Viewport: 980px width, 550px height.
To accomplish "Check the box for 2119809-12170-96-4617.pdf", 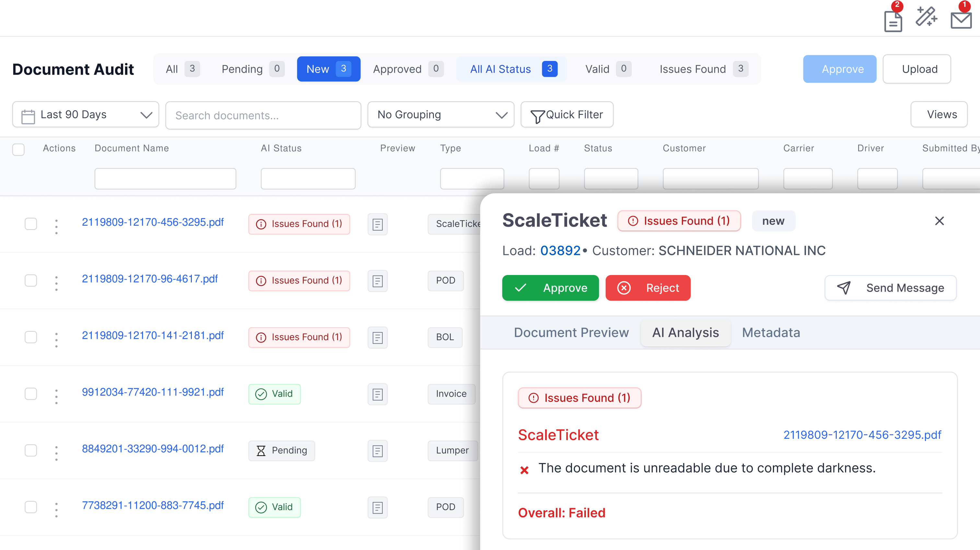I will 31,281.
